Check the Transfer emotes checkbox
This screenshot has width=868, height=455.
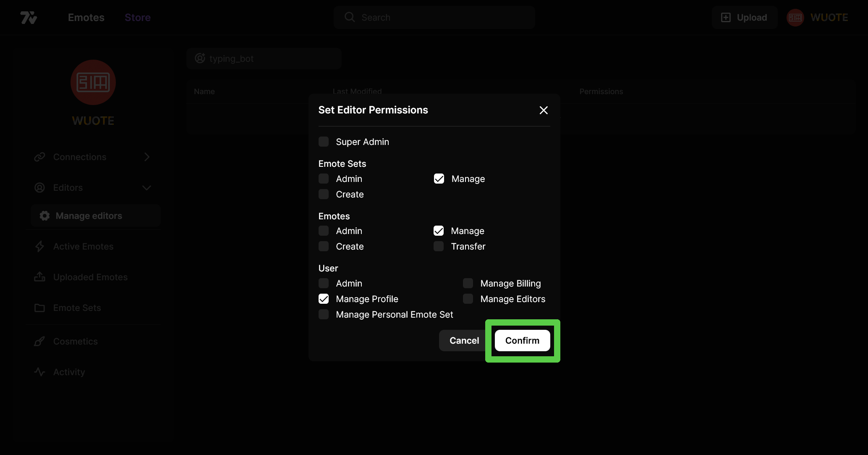click(x=439, y=247)
